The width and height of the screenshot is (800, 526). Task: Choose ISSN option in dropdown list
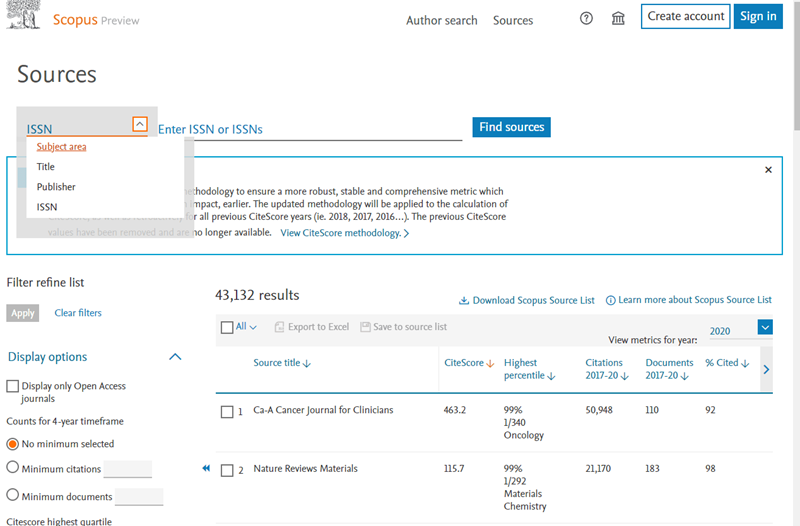click(47, 207)
